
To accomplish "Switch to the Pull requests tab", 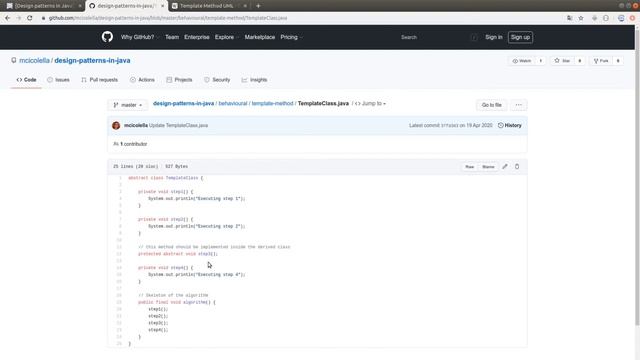I will [x=100, y=80].
